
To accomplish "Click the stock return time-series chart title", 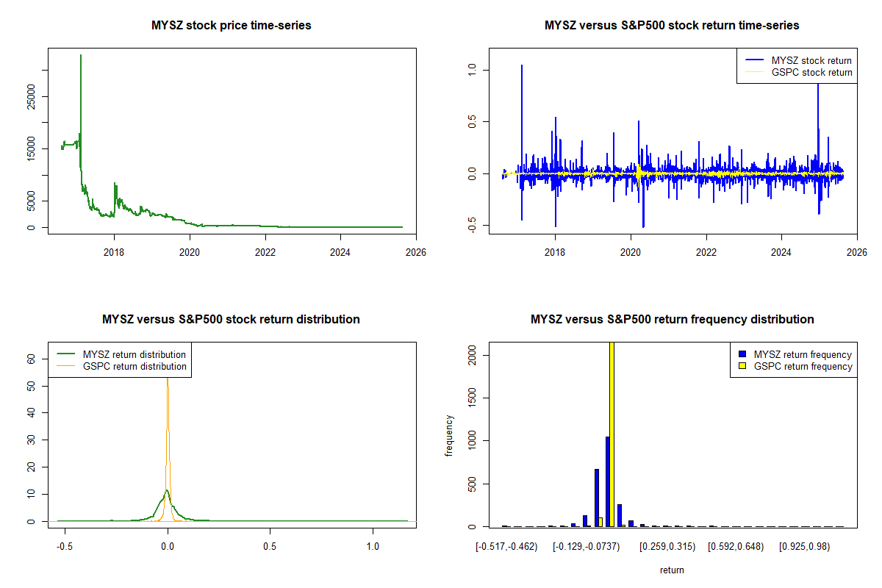I will pyautogui.click(x=672, y=26).
